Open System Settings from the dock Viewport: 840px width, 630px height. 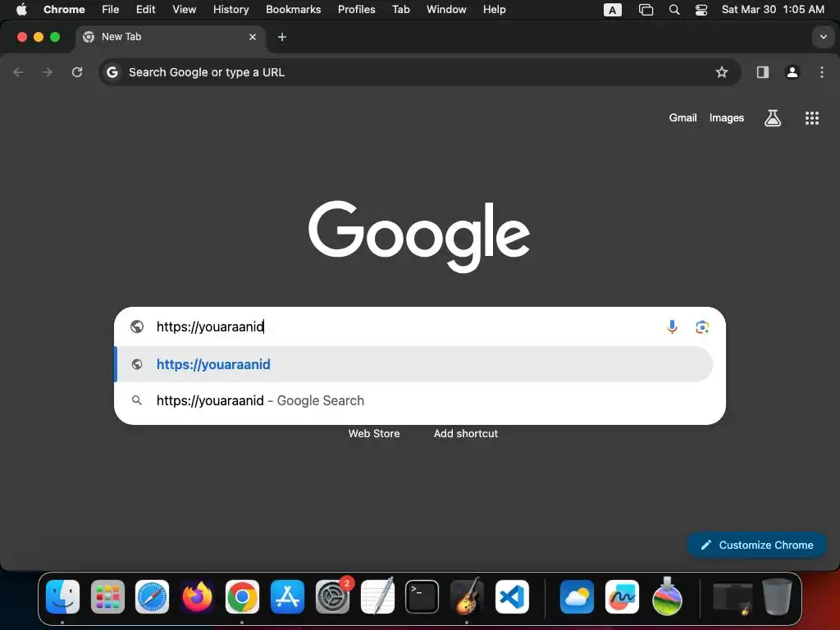click(332, 597)
